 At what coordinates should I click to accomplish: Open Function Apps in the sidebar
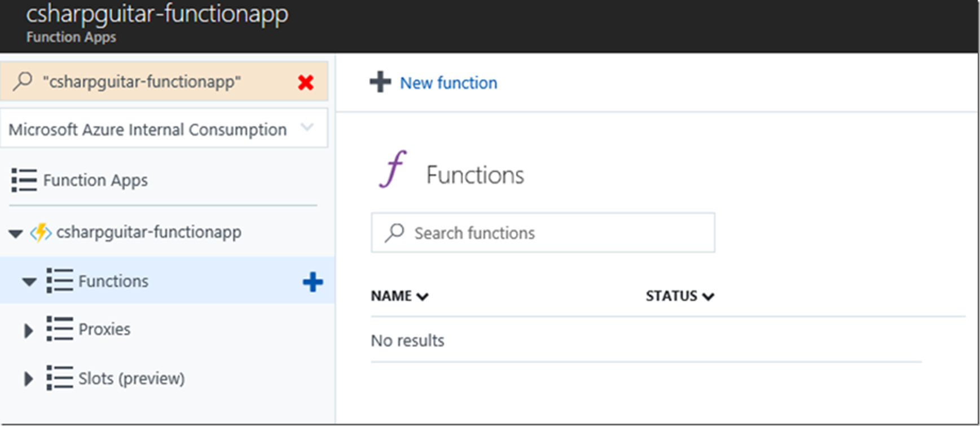95,180
